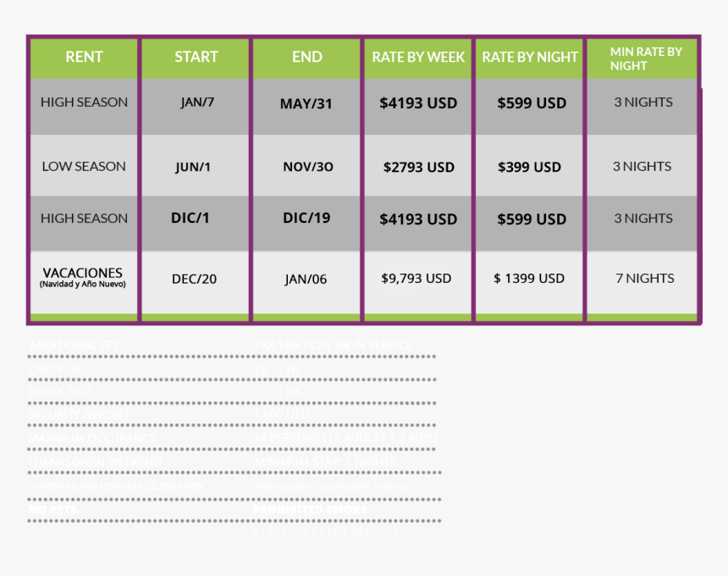The image size is (728, 576).
Task: Click the $399 USD nightly rate
Action: click(x=529, y=167)
